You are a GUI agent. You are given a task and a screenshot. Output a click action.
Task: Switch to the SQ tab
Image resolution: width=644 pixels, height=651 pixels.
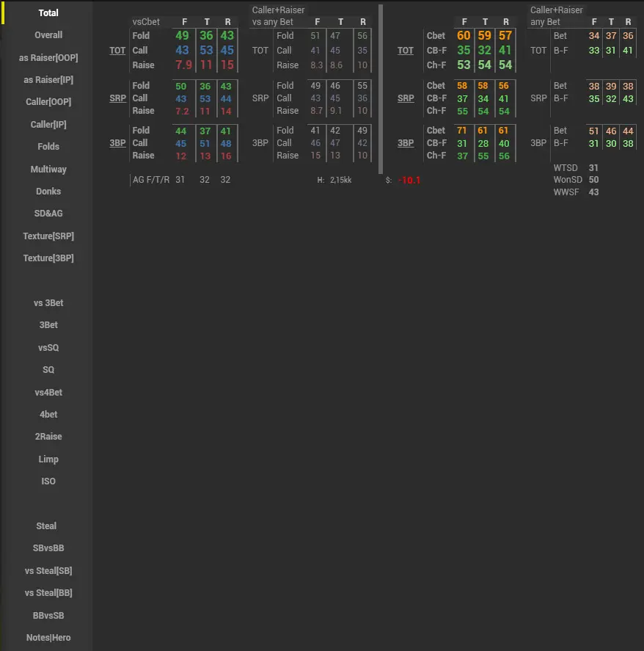48,370
